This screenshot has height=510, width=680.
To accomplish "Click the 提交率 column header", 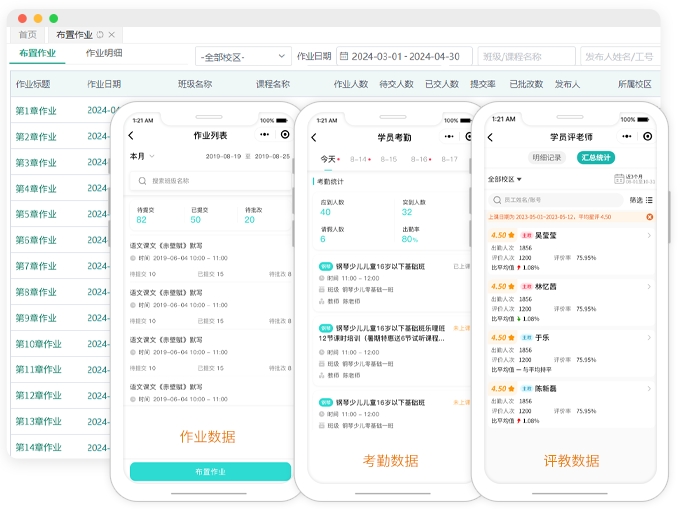I will coord(483,84).
